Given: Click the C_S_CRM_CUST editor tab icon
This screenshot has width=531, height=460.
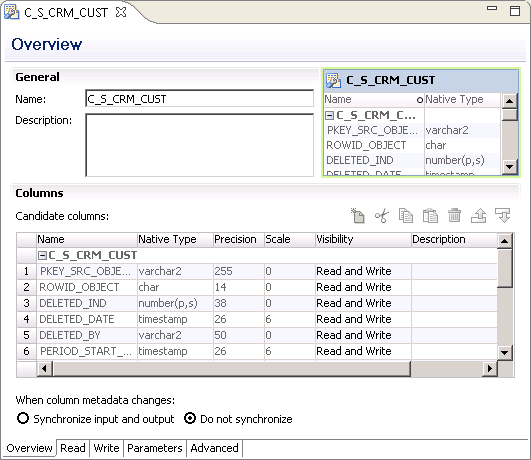Looking at the screenshot, I should (11, 12).
